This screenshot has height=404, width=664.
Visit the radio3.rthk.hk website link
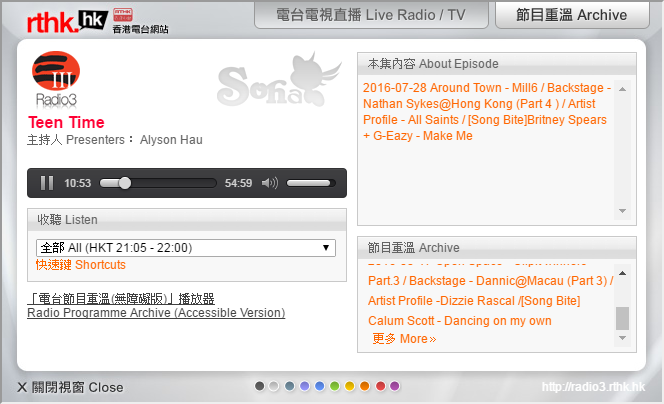coord(594,387)
